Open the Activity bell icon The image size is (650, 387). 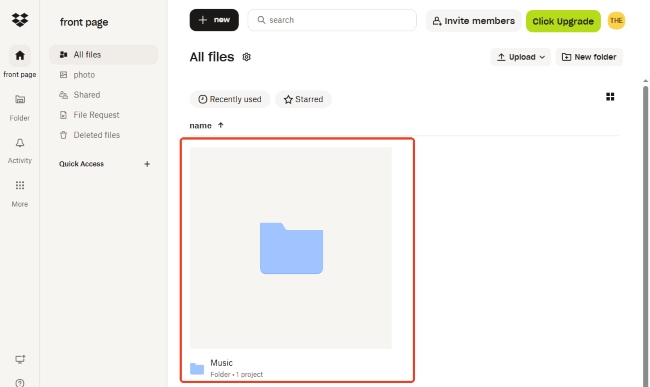(20, 143)
